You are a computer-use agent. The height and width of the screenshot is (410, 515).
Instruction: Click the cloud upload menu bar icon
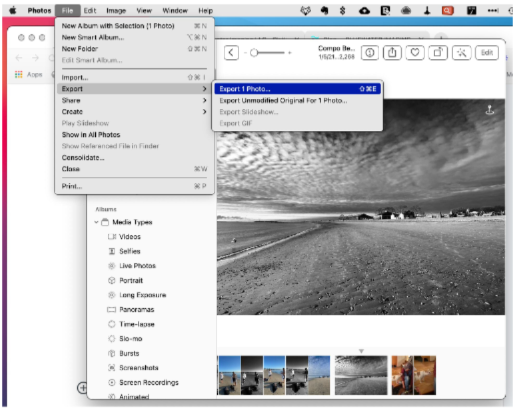(x=364, y=11)
